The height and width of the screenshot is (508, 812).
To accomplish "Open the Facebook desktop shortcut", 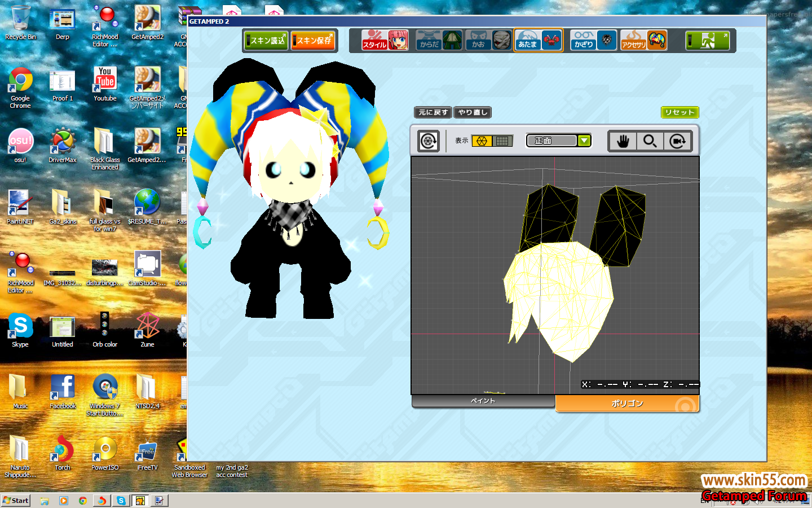I will 63,392.
